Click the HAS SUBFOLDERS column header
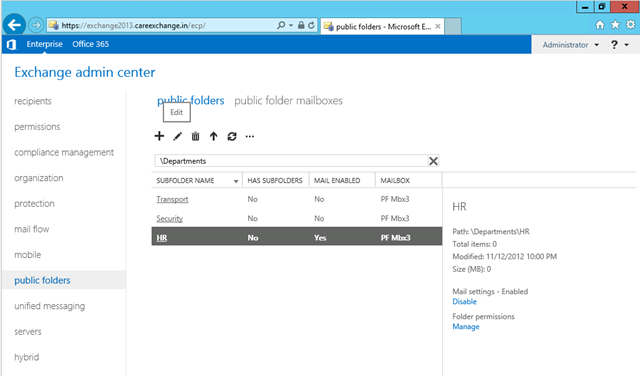Image resolution: width=640 pixels, height=376 pixels. coord(275,180)
